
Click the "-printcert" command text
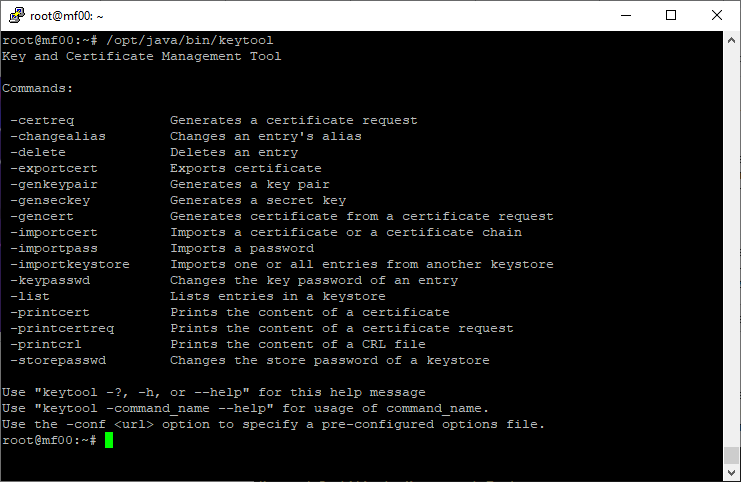tap(50, 313)
